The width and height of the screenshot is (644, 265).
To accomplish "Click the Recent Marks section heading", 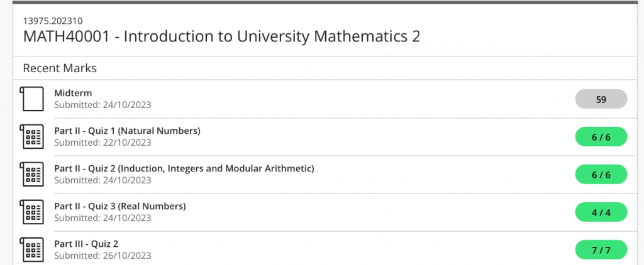I will coord(60,68).
